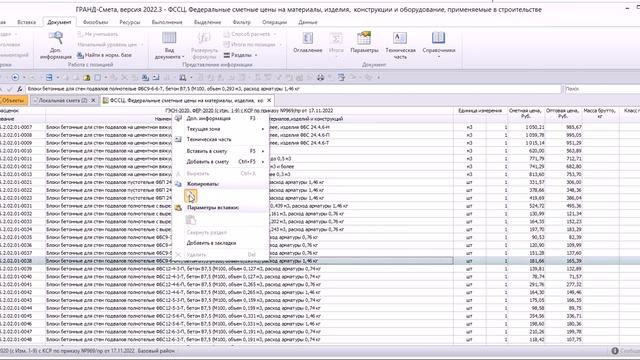Viewport: 640px width, 360px height.
Task: Select the ФССЦ Федеральные сметные цены tab
Action: tap(187, 100)
